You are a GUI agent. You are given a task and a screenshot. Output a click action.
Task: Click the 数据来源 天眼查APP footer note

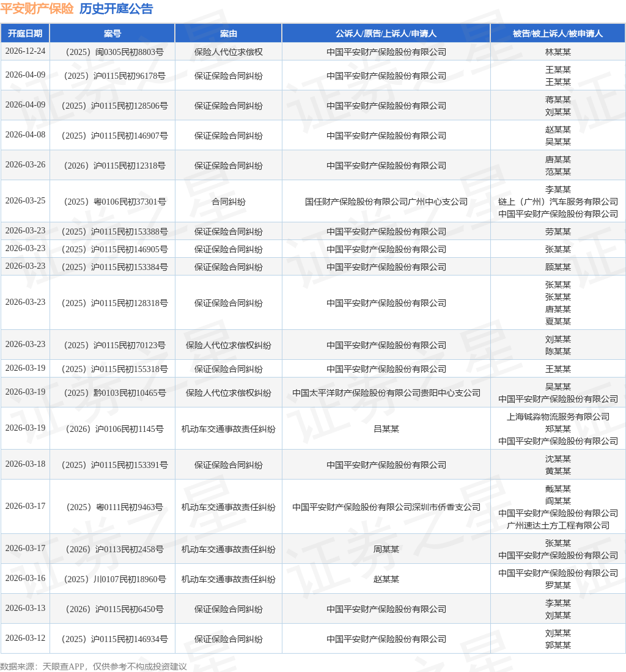tap(94, 667)
